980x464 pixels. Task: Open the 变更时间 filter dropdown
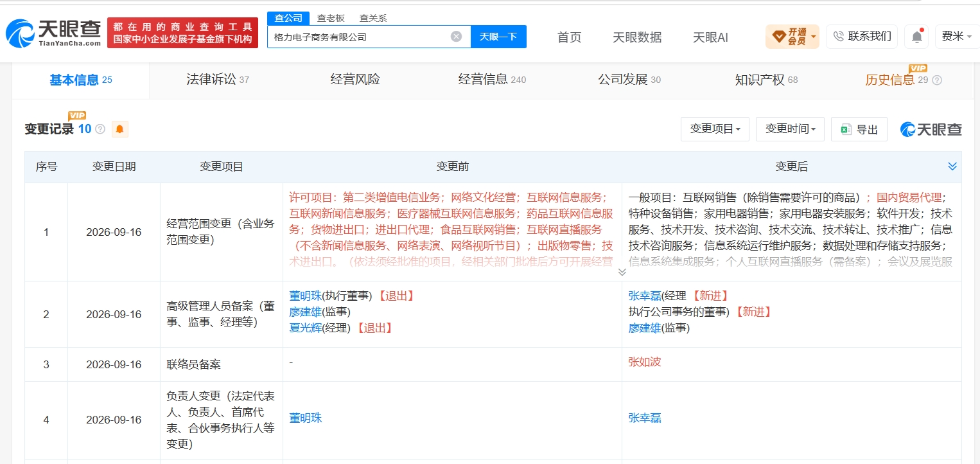coord(790,129)
